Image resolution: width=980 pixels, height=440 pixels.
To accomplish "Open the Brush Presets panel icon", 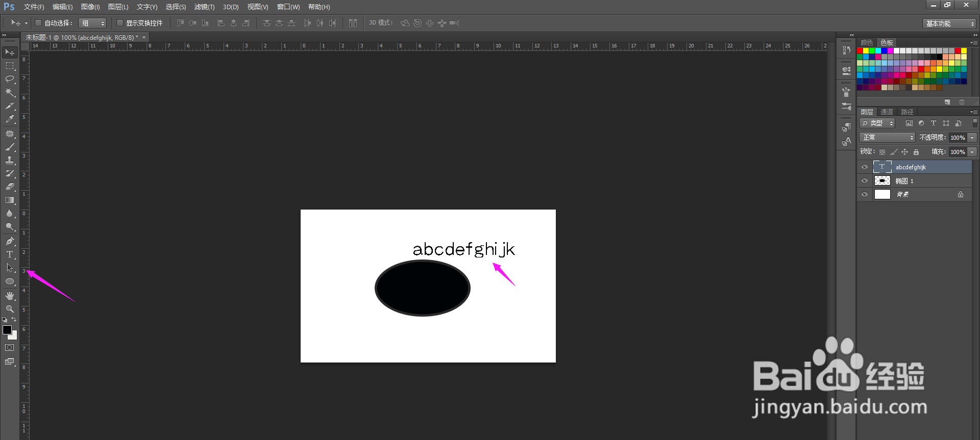I will pyautogui.click(x=846, y=107).
